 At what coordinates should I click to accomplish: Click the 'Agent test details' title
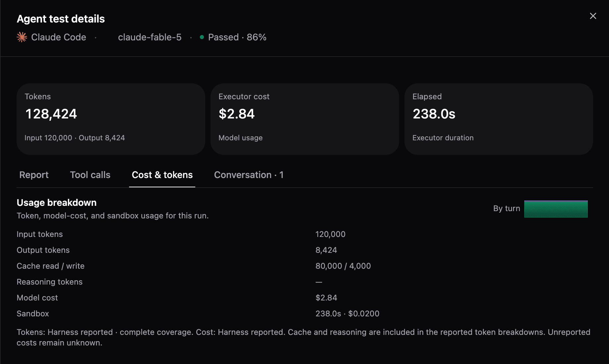pos(61,19)
